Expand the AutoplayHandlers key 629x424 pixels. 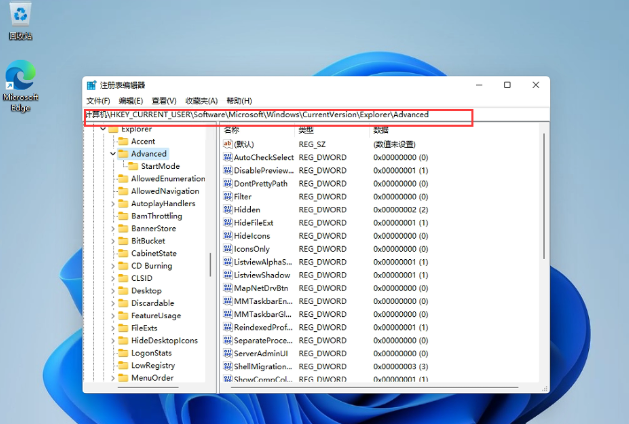[x=113, y=203]
